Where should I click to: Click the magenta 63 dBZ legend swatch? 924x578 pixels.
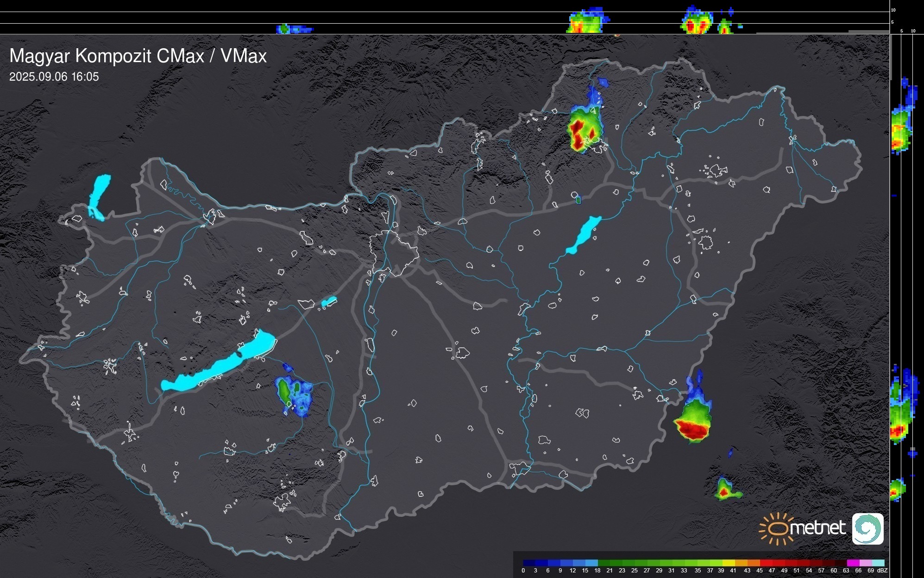(x=852, y=563)
